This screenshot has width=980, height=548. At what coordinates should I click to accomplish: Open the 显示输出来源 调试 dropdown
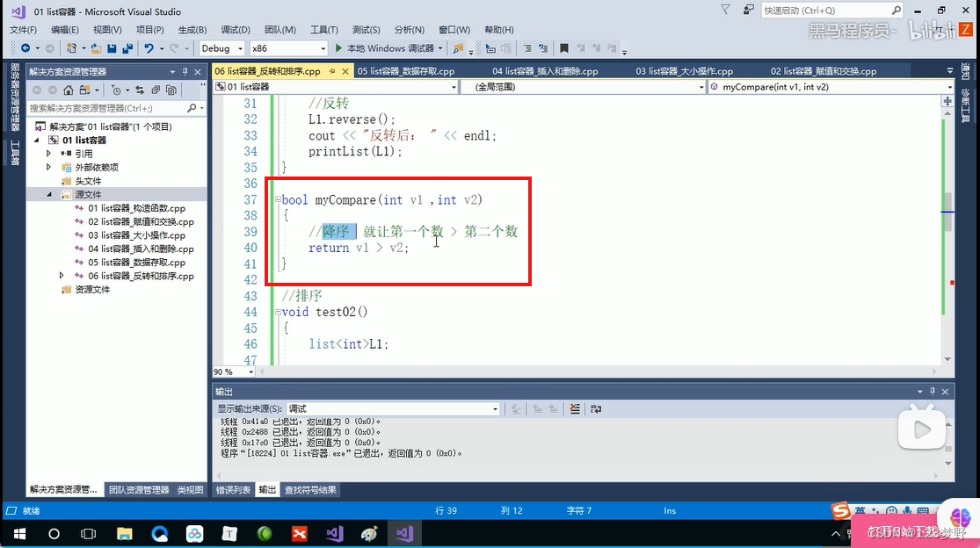point(393,409)
